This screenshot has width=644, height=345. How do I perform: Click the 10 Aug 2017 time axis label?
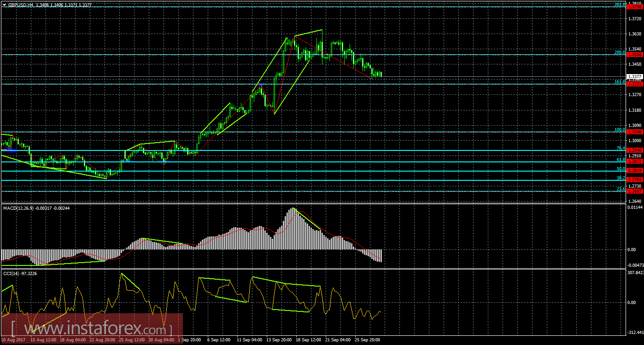click(x=13, y=340)
